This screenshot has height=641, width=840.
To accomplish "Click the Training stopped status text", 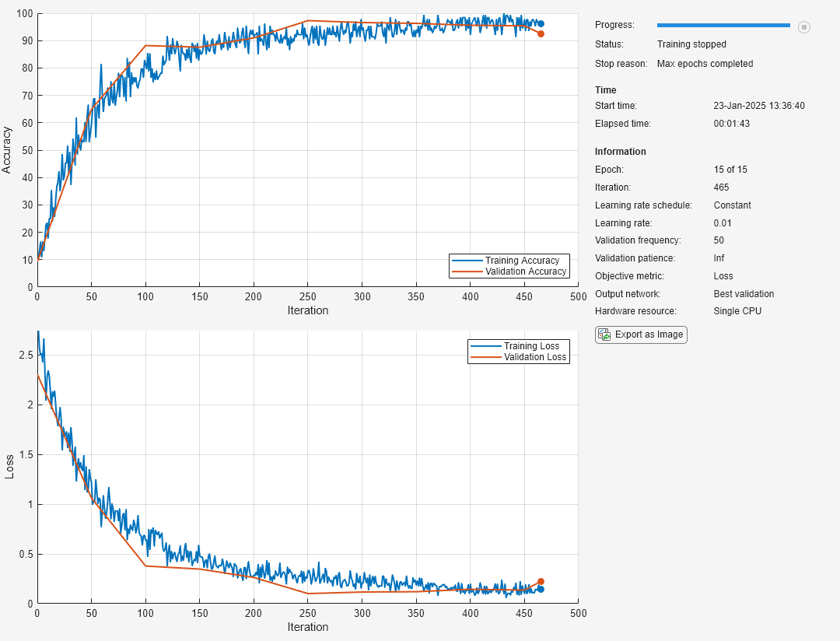I will pyautogui.click(x=691, y=44).
